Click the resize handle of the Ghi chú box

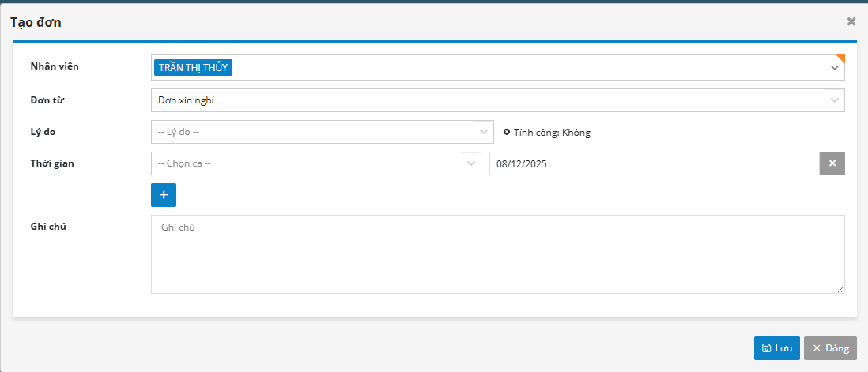(840, 289)
